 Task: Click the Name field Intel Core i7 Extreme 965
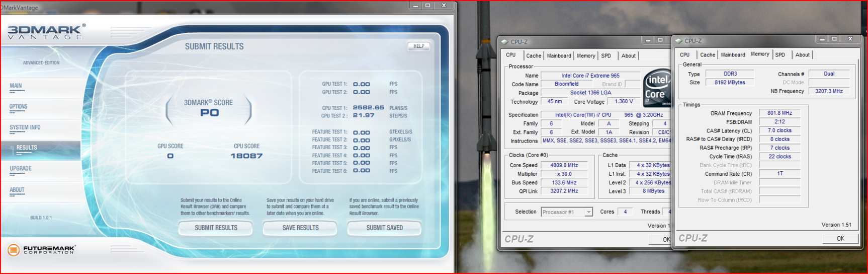coord(590,76)
